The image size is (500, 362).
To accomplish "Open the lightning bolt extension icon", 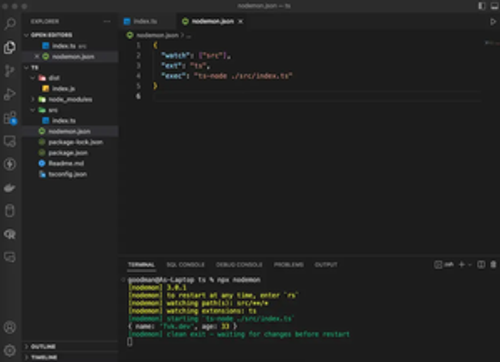I will pyautogui.click(x=10, y=164).
